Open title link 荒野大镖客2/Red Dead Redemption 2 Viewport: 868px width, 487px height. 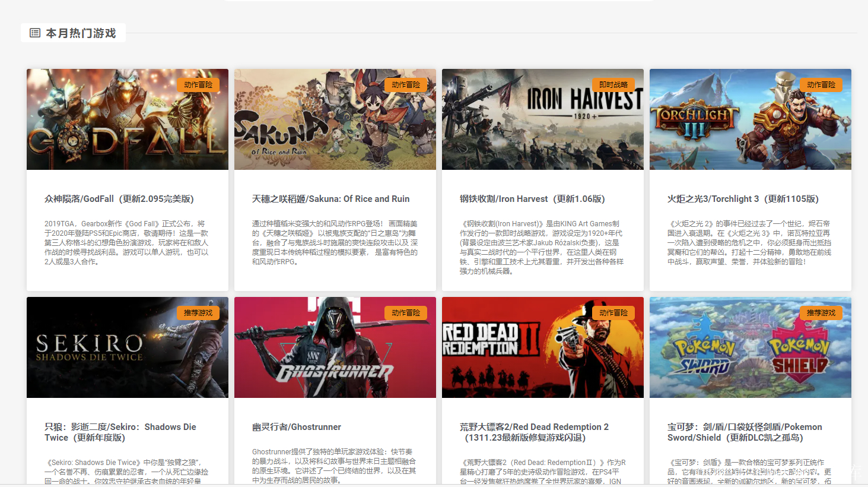coord(534,432)
